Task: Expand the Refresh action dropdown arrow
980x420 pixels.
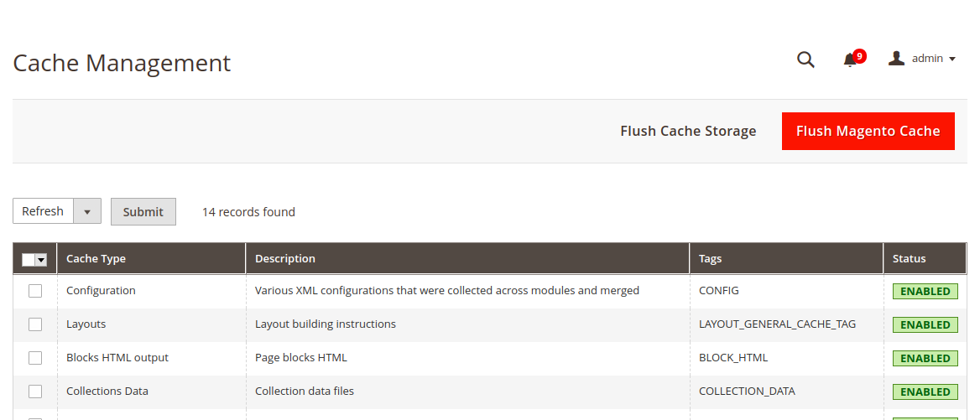Action: (87, 211)
